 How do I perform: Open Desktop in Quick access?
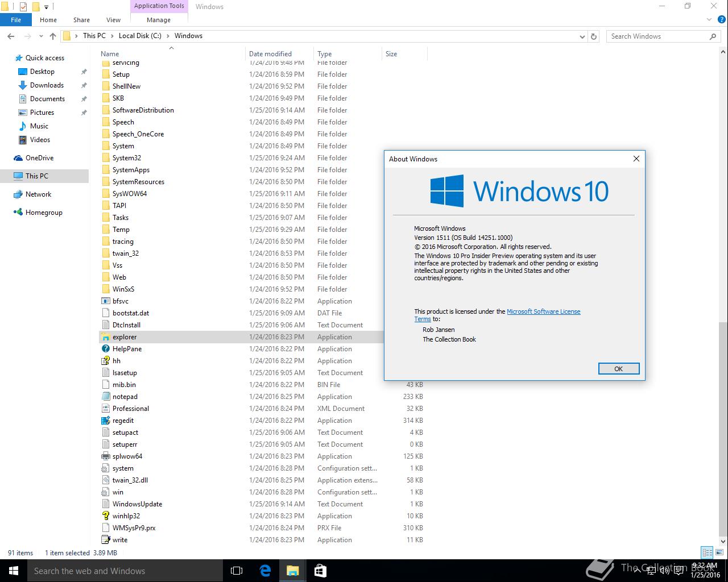42,72
